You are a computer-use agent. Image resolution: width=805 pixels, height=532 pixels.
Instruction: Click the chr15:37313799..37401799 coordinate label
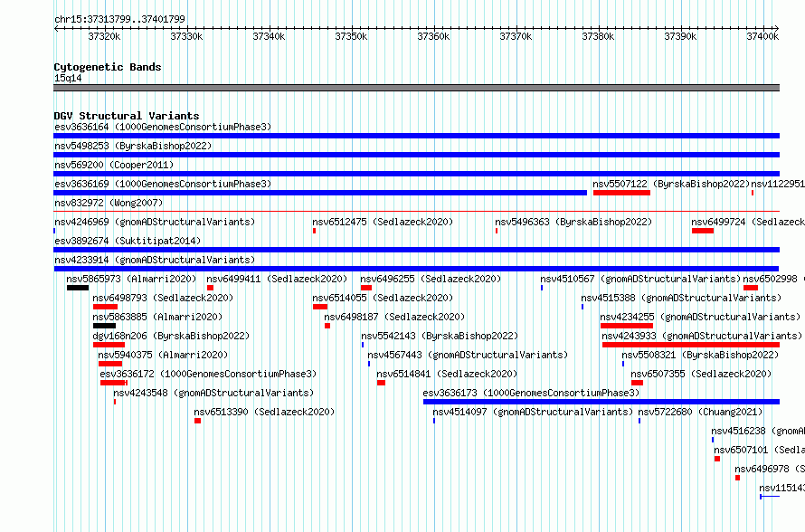click(119, 19)
